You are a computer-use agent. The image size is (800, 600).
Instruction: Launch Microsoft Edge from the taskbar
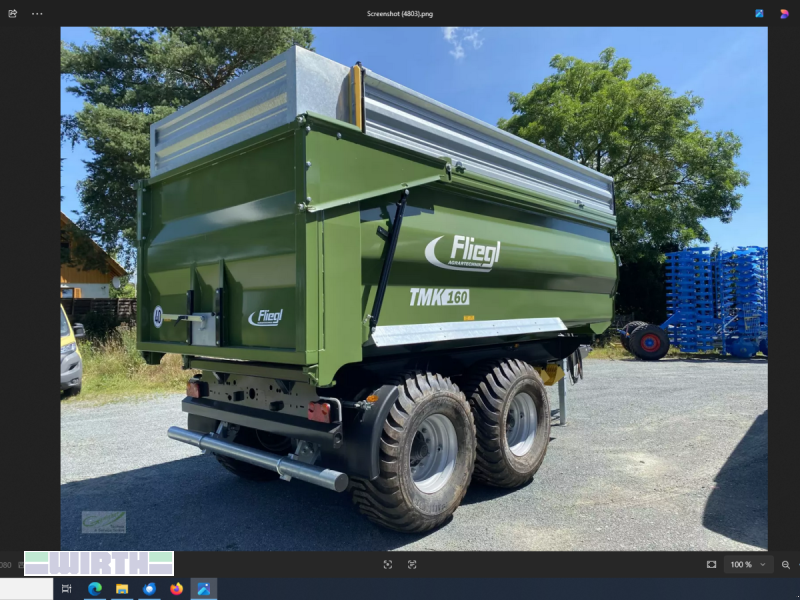(x=95, y=589)
